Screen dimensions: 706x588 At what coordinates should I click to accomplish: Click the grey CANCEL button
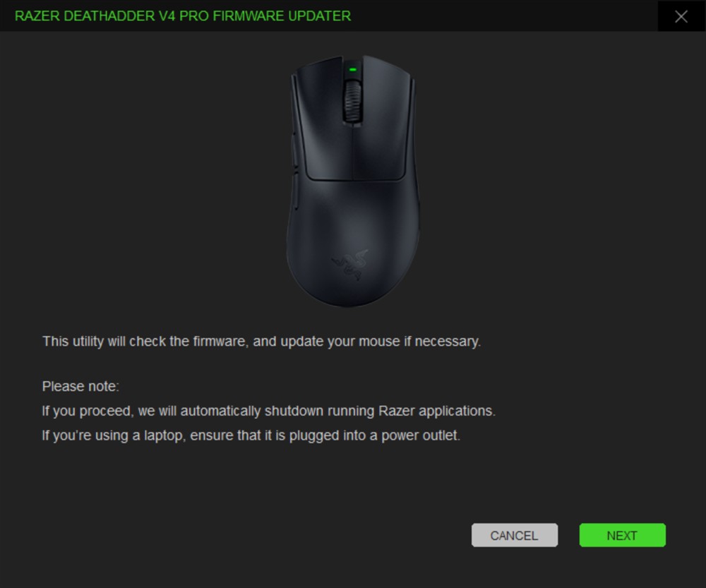(514, 535)
